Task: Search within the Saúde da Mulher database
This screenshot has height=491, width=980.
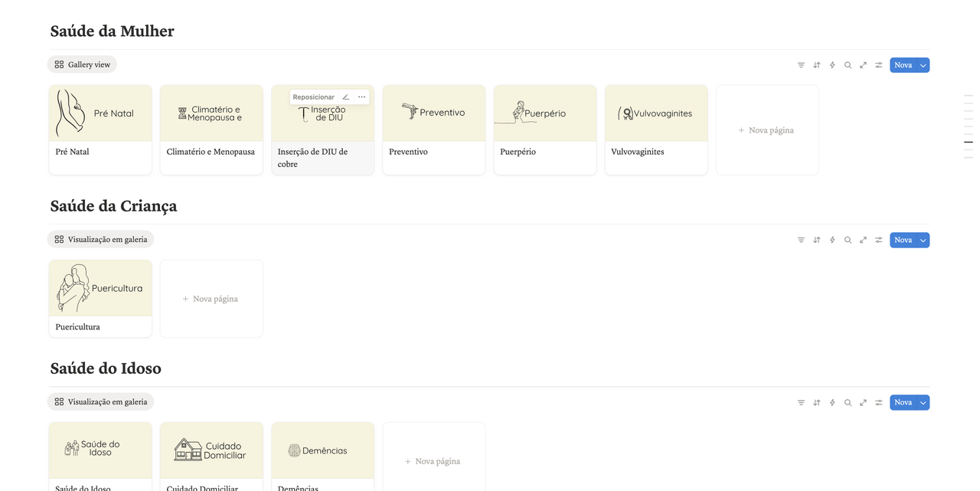Action: pyautogui.click(x=848, y=65)
